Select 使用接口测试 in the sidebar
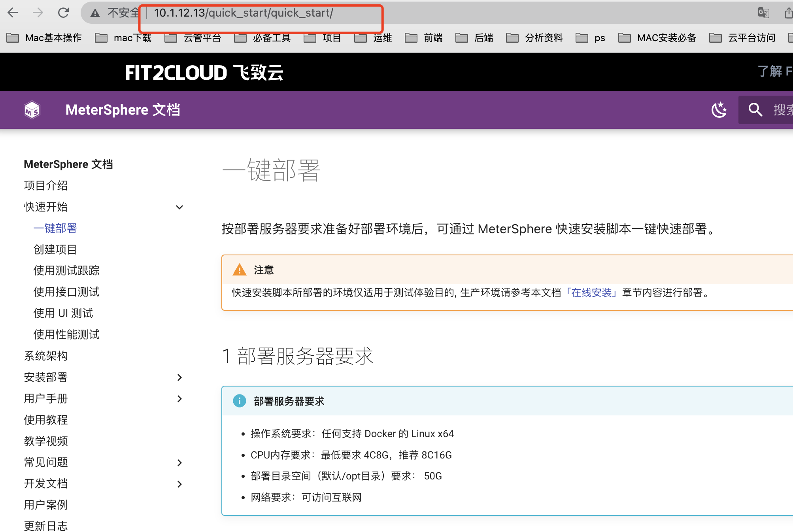793x532 pixels. click(66, 292)
